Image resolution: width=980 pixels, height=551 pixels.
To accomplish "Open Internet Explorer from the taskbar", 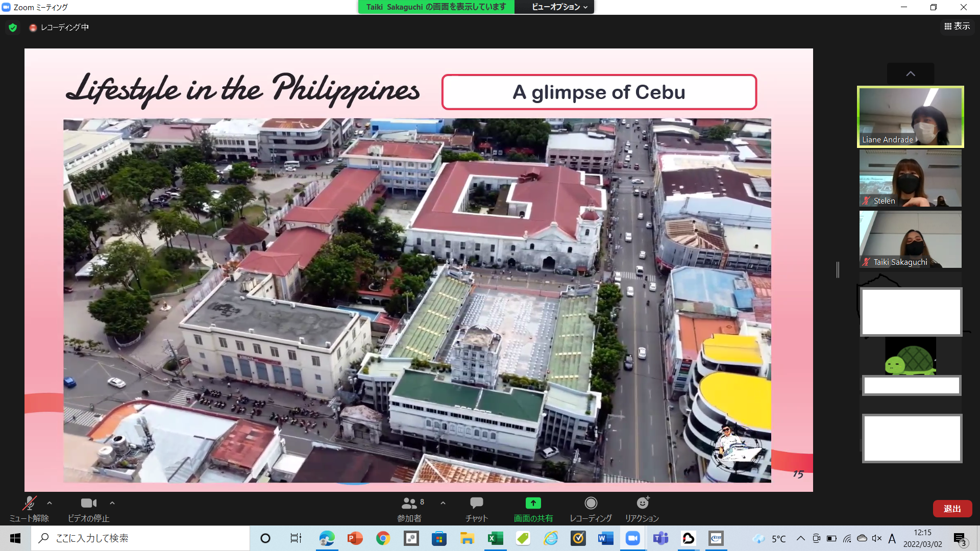I will coord(551,538).
